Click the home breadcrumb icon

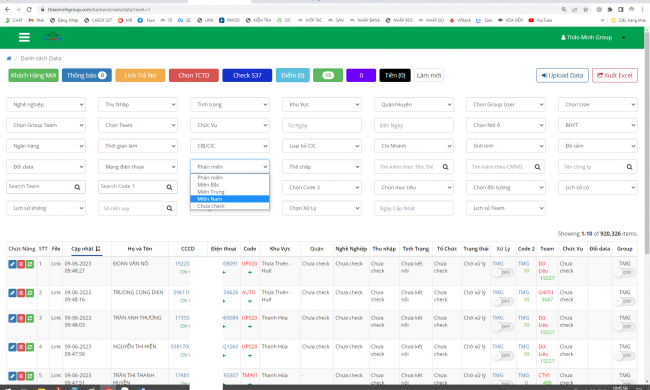tap(9, 58)
